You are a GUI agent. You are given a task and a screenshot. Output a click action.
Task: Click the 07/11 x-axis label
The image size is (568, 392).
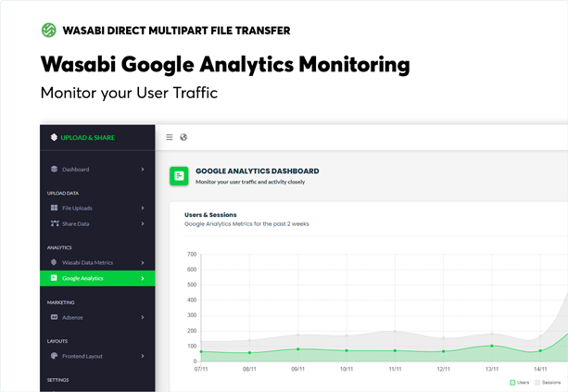coord(201,369)
